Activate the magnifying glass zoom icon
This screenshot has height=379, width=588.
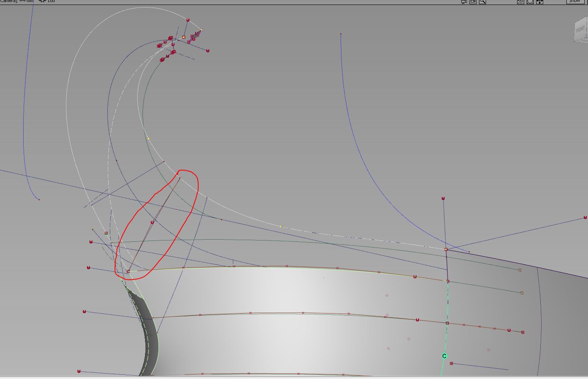point(482,2)
